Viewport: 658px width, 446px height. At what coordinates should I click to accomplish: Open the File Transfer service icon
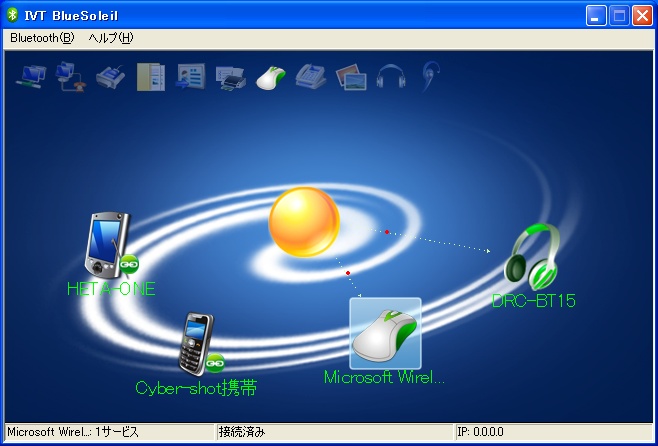[151, 77]
